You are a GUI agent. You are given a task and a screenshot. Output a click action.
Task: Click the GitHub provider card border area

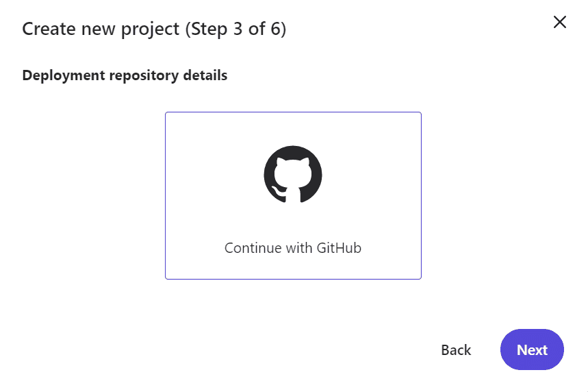[x=293, y=195]
